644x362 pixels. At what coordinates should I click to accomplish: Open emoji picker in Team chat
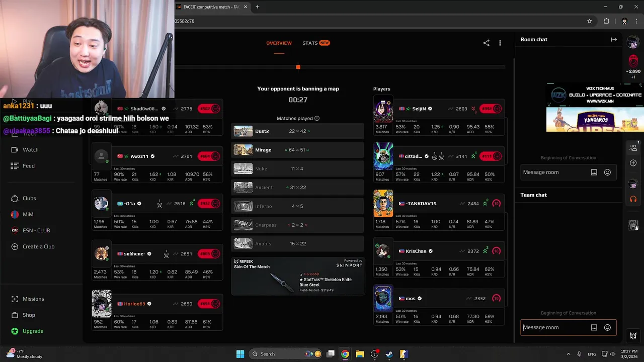pyautogui.click(x=607, y=327)
